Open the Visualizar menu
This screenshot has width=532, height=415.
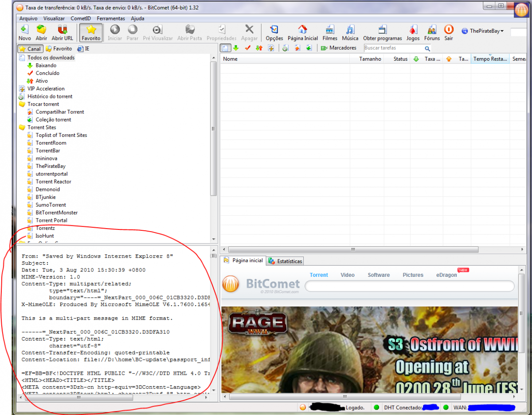(54, 19)
